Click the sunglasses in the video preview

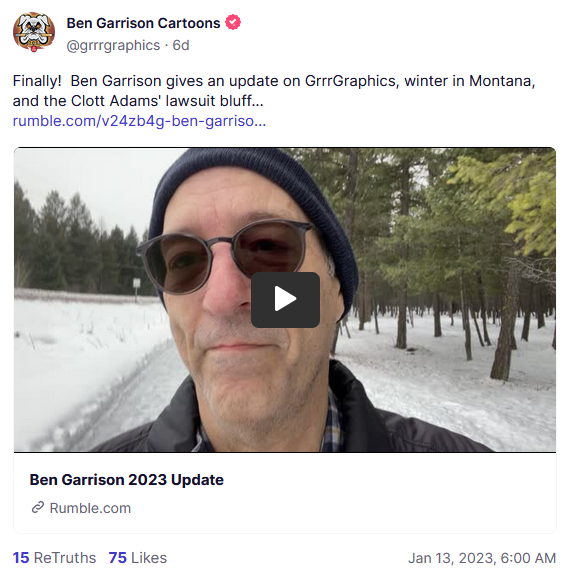point(225,255)
